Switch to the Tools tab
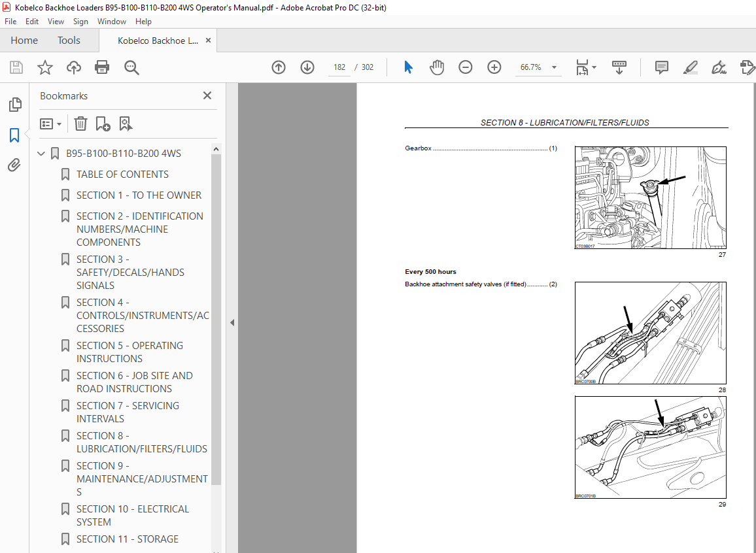The height and width of the screenshot is (553, 756). click(x=69, y=41)
